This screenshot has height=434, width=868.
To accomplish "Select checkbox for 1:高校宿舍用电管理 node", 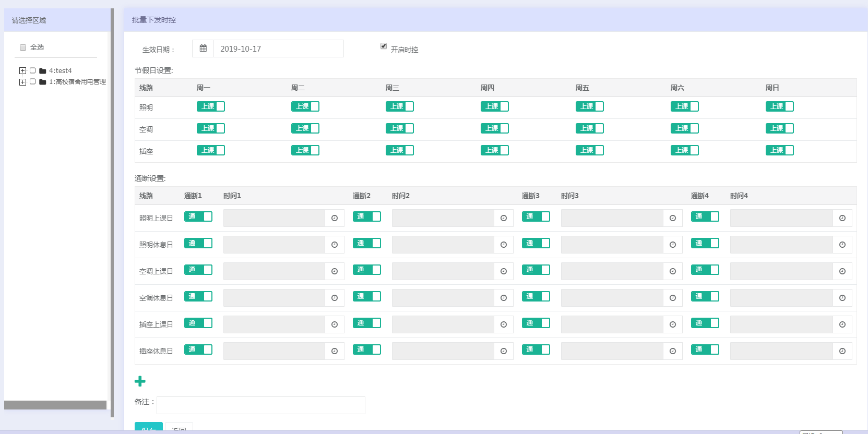I will pos(33,81).
